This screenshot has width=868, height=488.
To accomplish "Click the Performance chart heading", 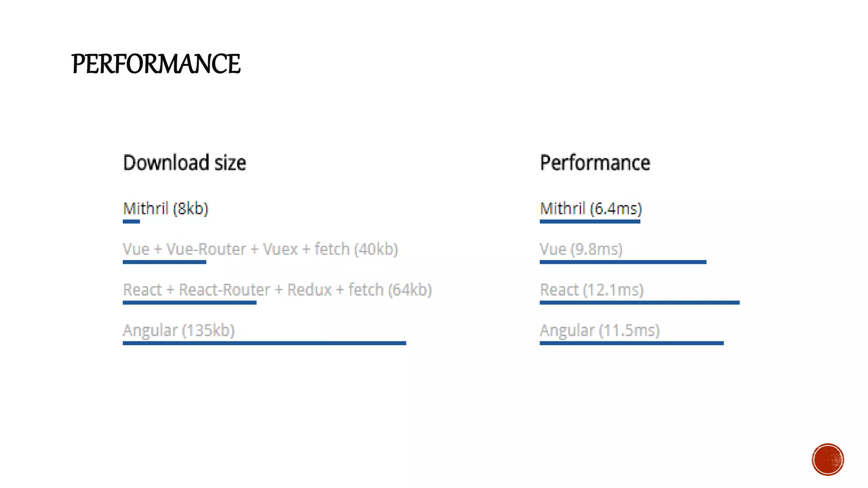I will pyautogui.click(x=595, y=163).
